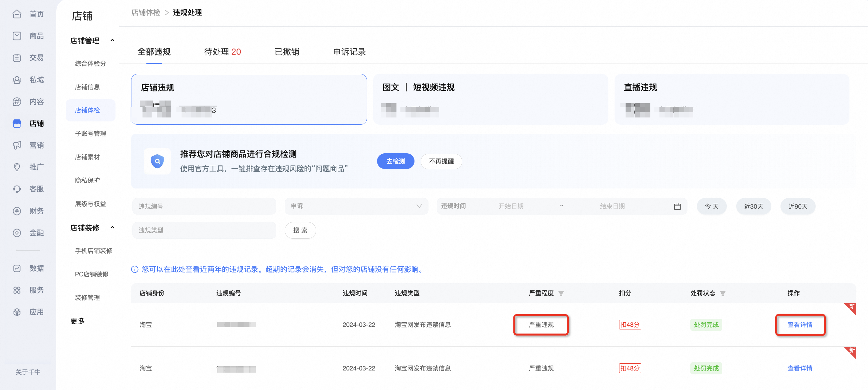
Task: Open the 商品 products icon
Action: 17,36
